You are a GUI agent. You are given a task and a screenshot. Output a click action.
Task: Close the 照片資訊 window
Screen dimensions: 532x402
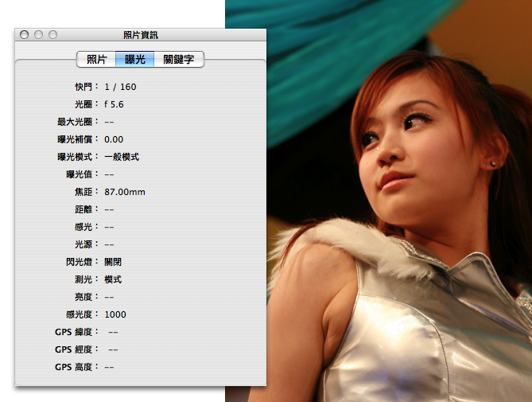pyautogui.click(x=24, y=35)
